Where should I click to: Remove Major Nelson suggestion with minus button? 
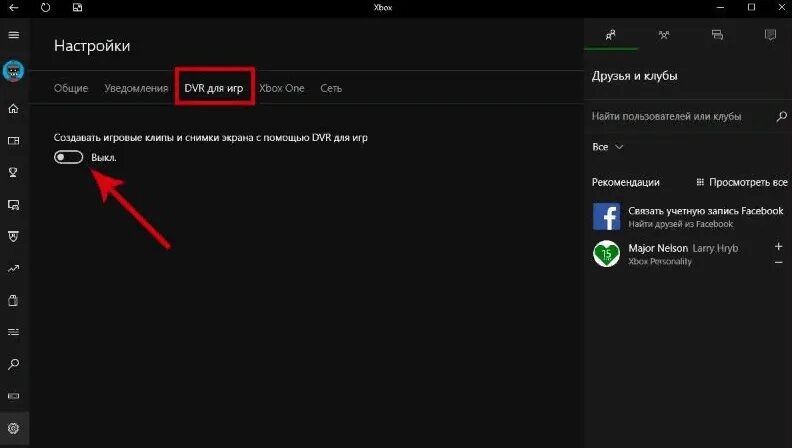click(x=778, y=262)
